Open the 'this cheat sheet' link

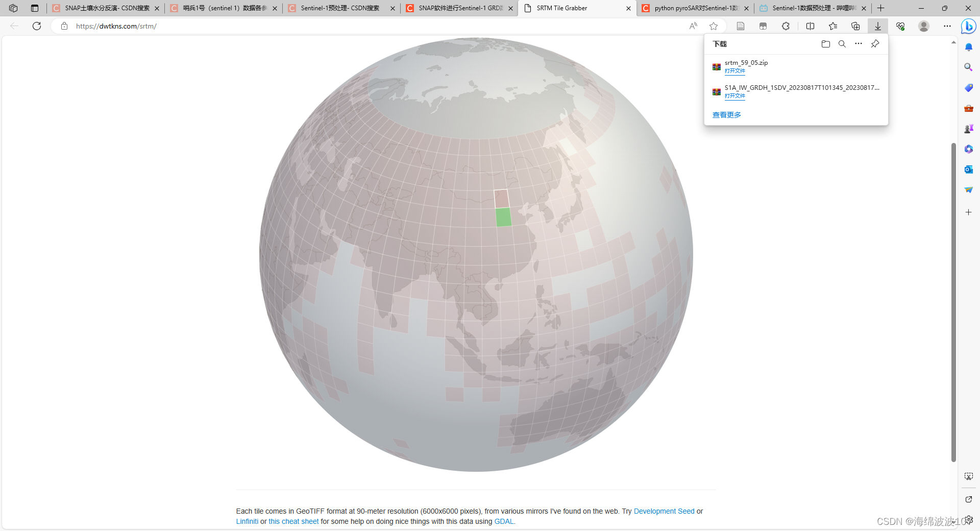(293, 521)
